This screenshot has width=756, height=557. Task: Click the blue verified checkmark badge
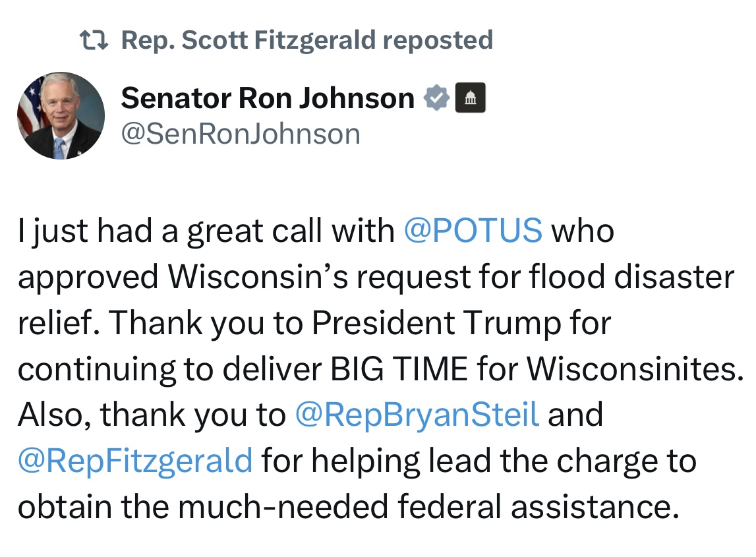pyautogui.click(x=436, y=99)
